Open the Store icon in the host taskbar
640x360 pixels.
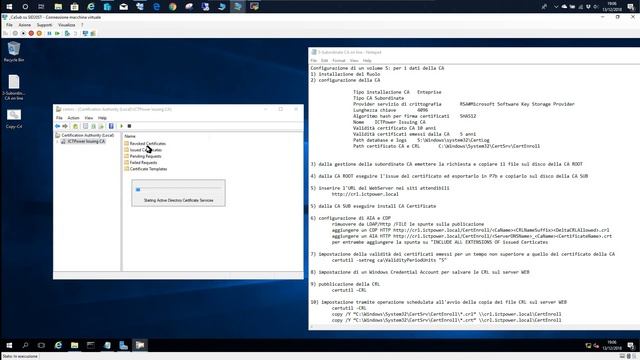pos(74,7)
